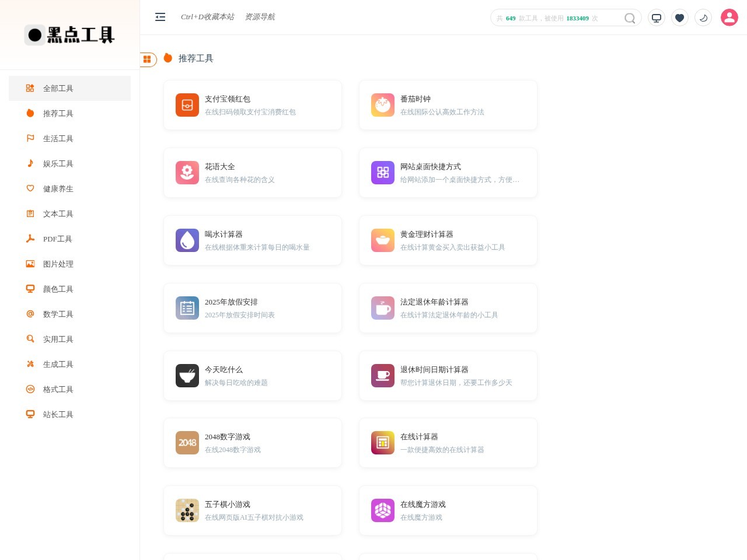Open PDF工具 in the sidebar
Screen dimensions: 747x560
pos(69,239)
